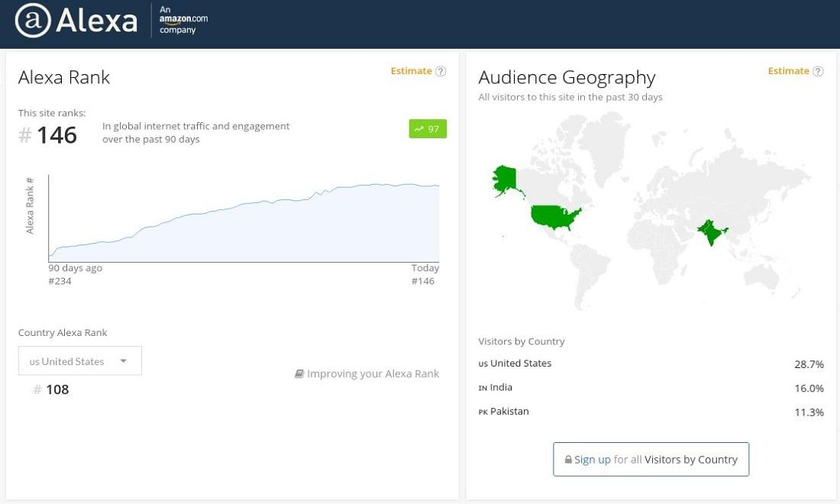Click the lock icon on the Sign up button

(567, 459)
